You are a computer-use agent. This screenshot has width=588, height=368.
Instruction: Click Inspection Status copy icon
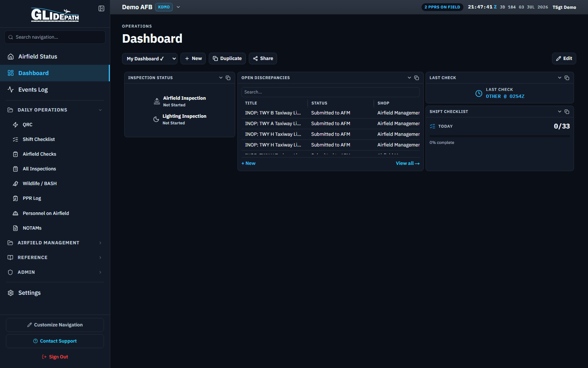pos(228,78)
